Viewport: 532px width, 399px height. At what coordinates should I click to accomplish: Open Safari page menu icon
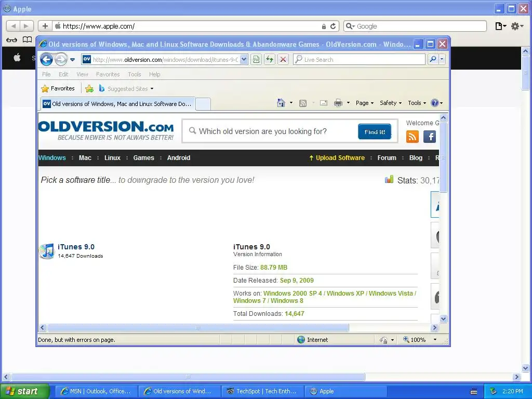[x=501, y=26]
